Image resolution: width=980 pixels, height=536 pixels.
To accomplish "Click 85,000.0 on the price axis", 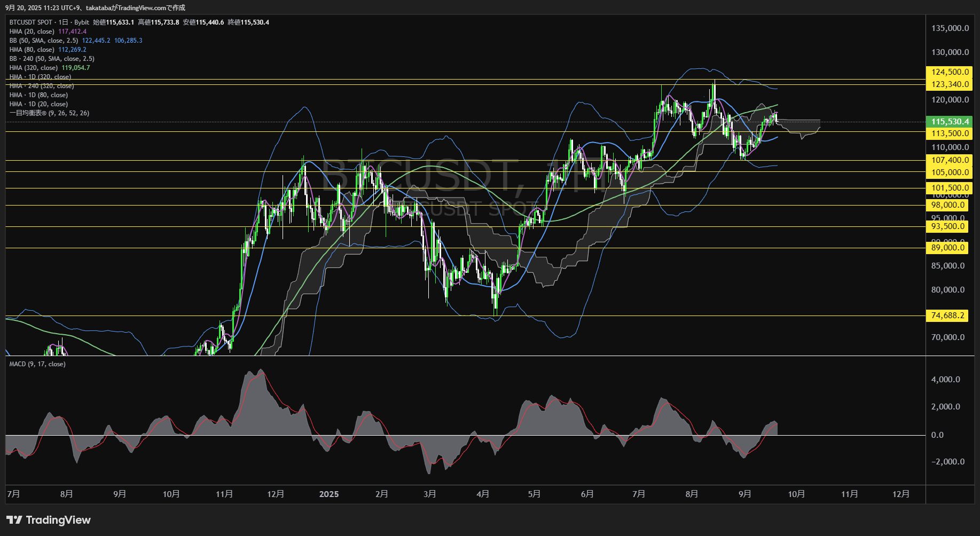I will pos(948,266).
